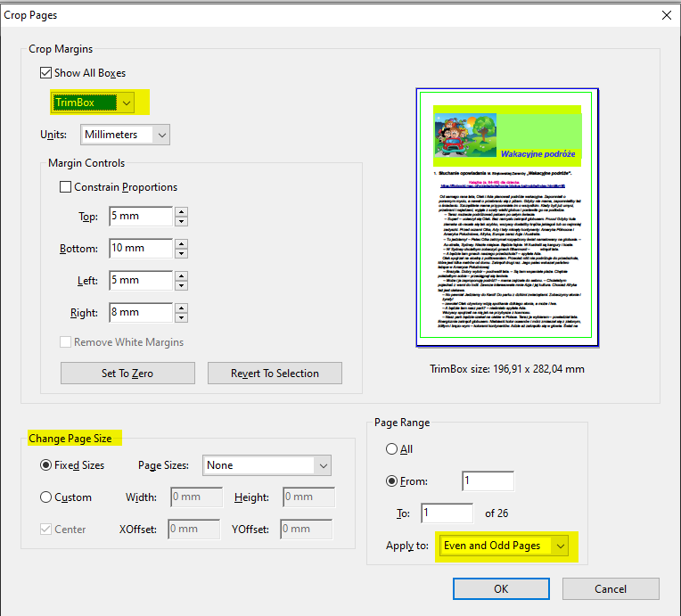681x616 pixels.
Task: Click the Right margin input field
Action: (141, 312)
